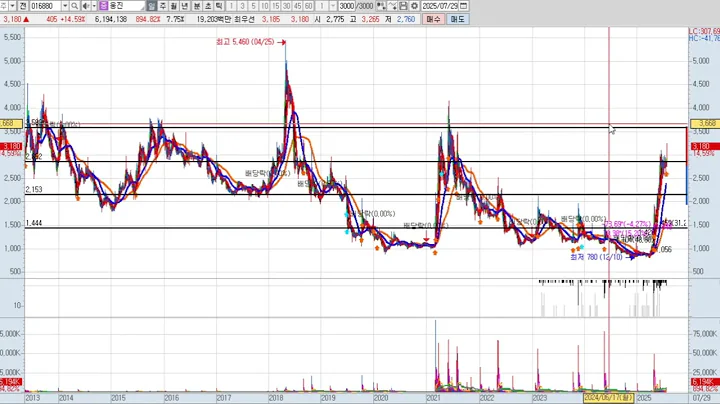Click the stock code field 016880

46,6
